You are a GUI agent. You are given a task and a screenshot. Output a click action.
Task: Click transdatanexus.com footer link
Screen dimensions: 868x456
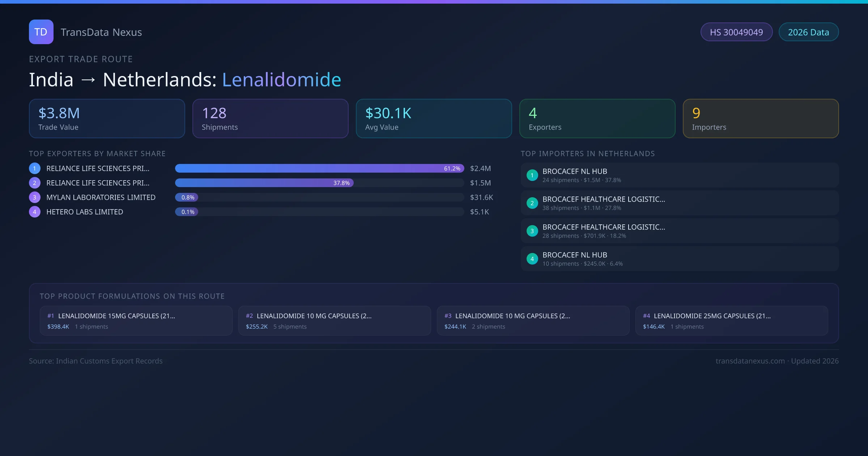[750, 361]
